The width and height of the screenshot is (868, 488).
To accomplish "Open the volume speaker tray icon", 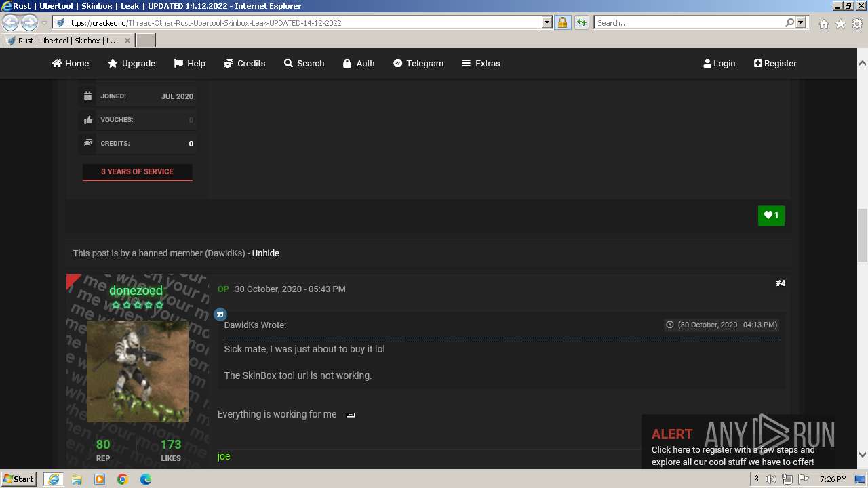I will click(x=771, y=479).
